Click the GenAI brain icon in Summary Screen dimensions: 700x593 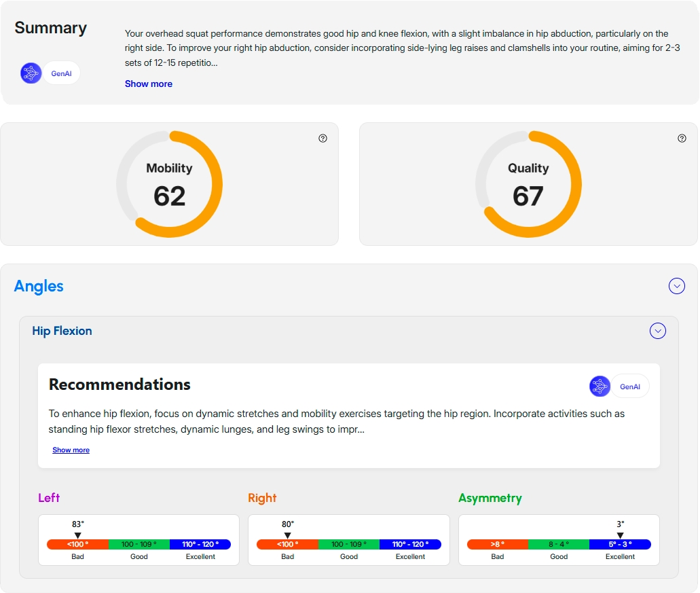pyautogui.click(x=31, y=73)
